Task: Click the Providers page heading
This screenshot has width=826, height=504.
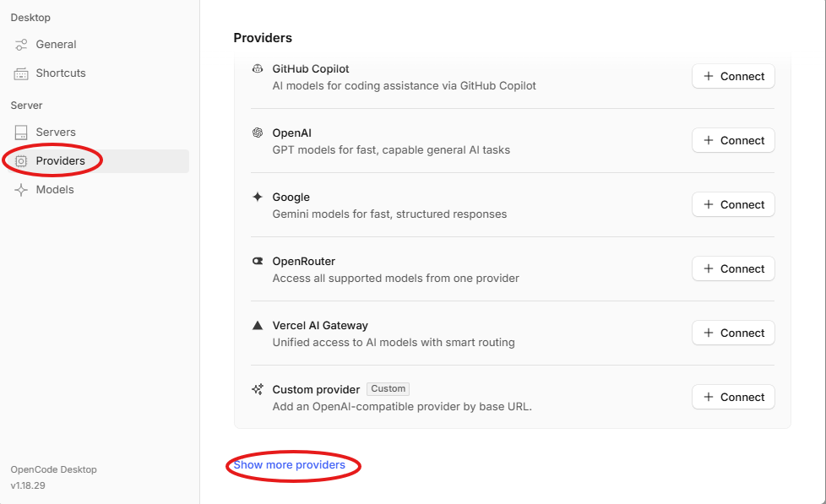Action: [x=263, y=38]
